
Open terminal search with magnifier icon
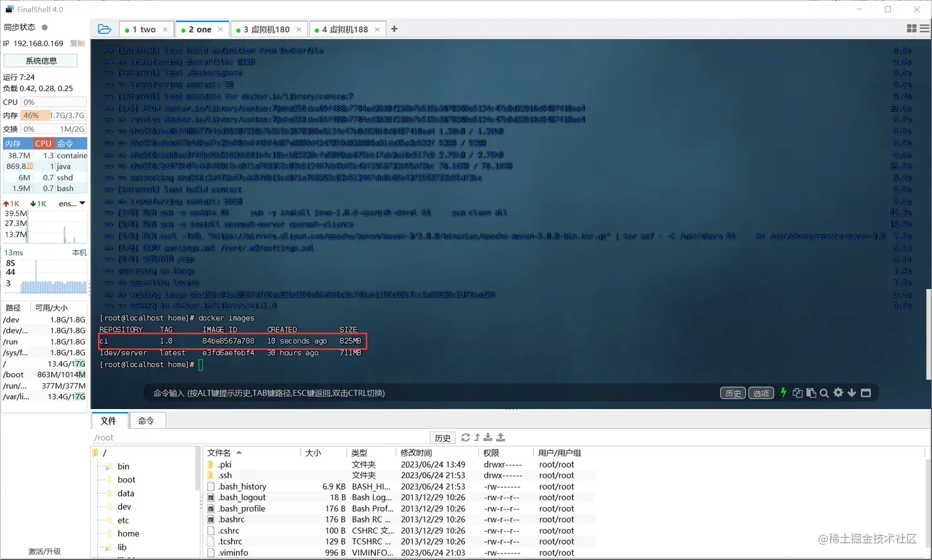pyautogui.click(x=824, y=393)
